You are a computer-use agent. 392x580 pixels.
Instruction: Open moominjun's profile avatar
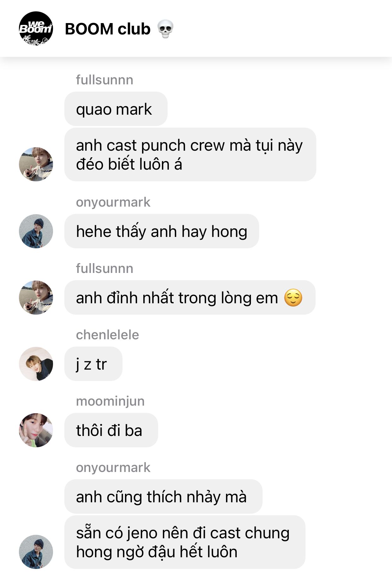36,430
